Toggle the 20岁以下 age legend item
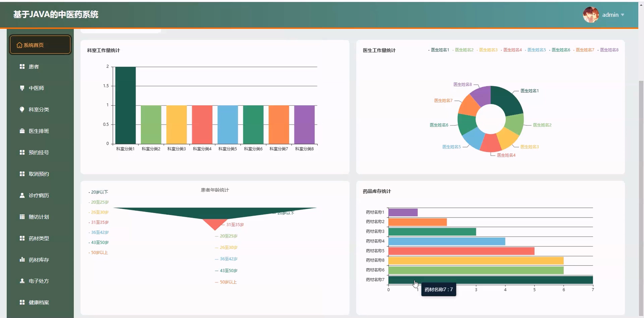Image resolution: width=644 pixels, height=318 pixels. click(x=99, y=192)
